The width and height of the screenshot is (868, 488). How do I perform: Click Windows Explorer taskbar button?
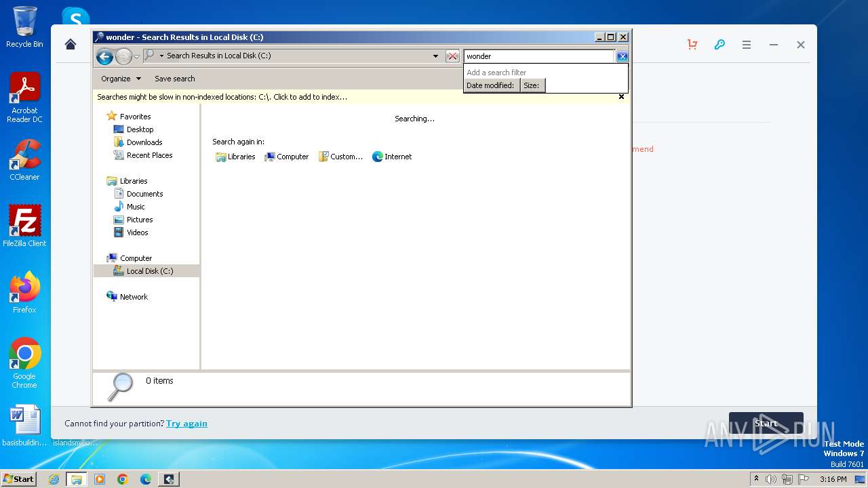pyautogui.click(x=77, y=479)
